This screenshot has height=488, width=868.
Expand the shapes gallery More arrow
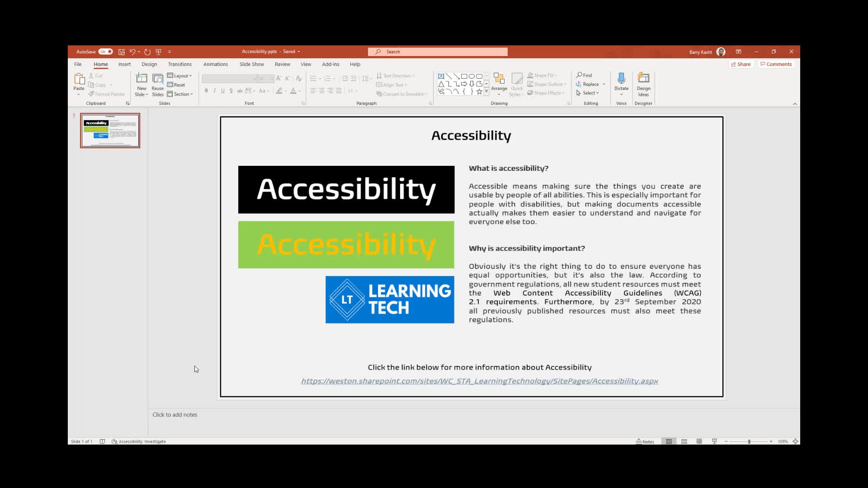tap(486, 92)
